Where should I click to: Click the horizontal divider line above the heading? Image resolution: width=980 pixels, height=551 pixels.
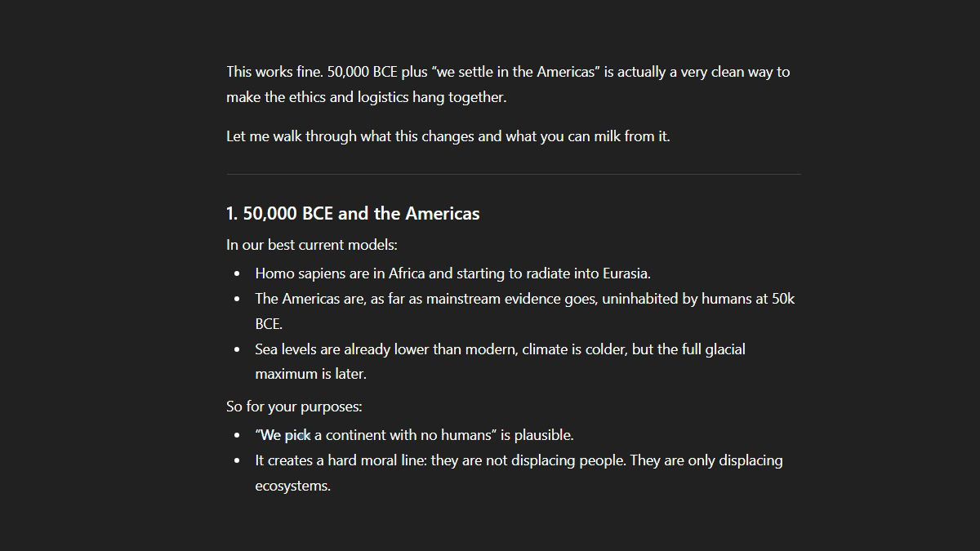[513, 174]
